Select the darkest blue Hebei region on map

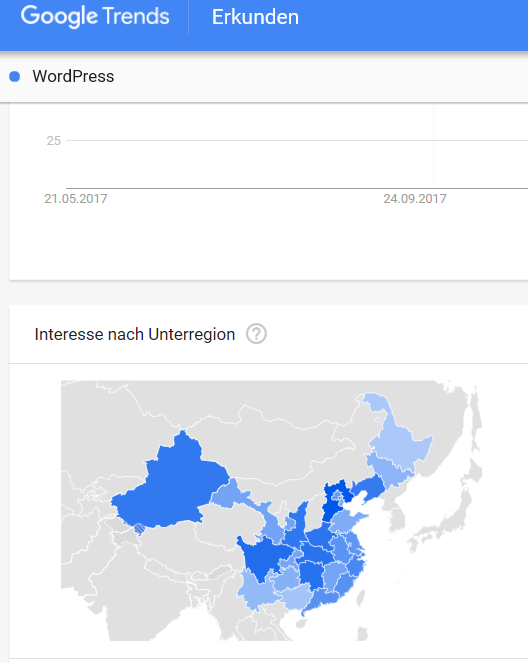[x=330, y=510]
